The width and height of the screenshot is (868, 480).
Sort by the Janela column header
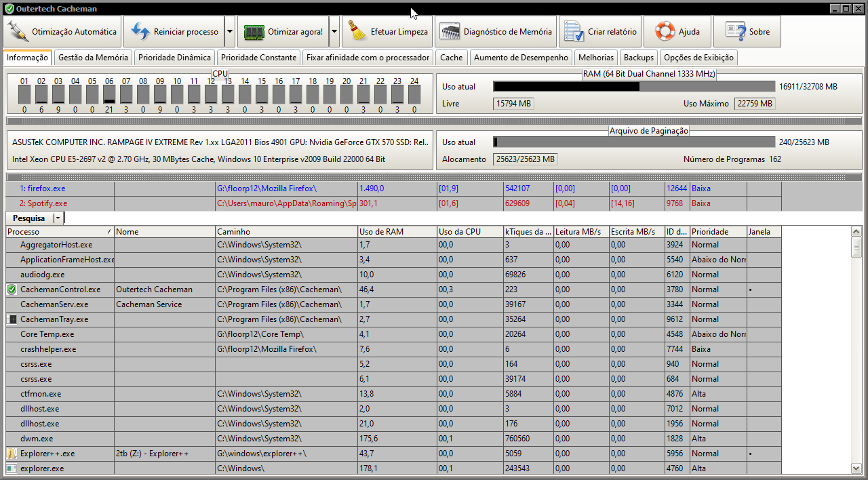(x=764, y=232)
